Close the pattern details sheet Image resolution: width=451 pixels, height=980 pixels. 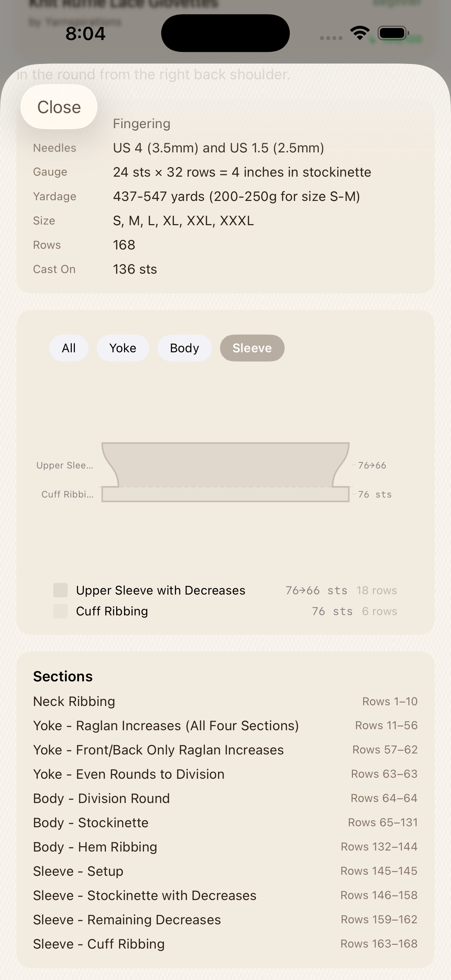coord(59,107)
